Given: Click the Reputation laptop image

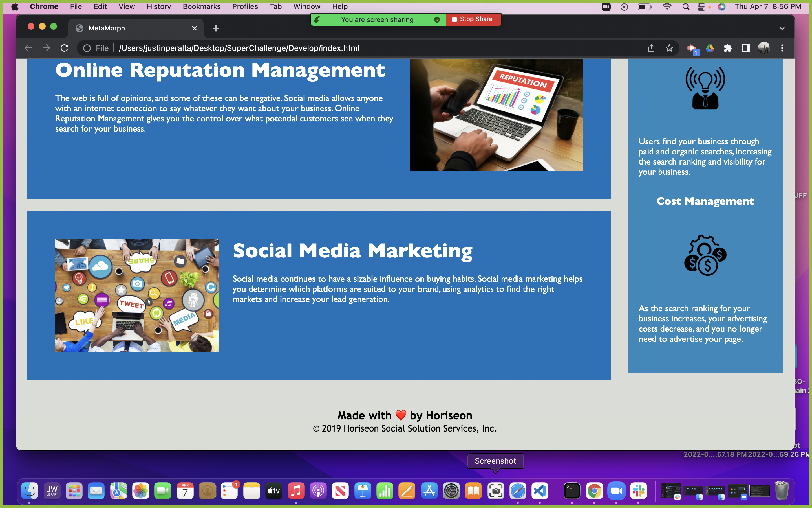Looking at the screenshot, I should click(x=496, y=115).
